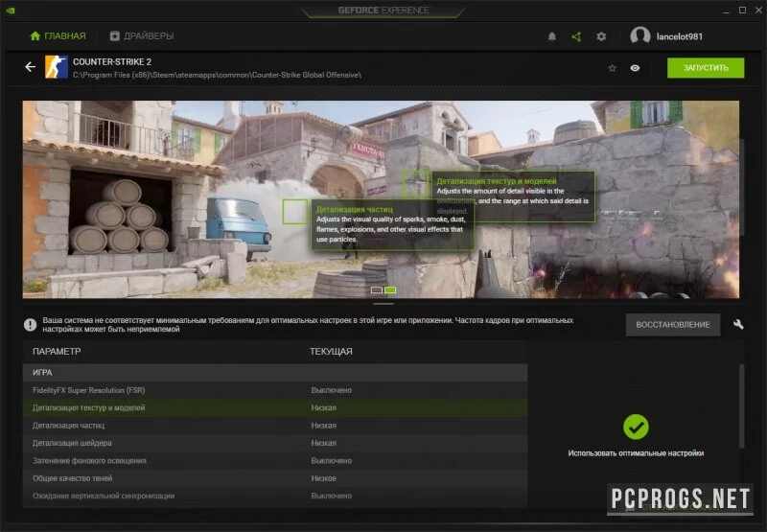Maximize the GeForce Experience window
The height and width of the screenshot is (532, 767).
742,11
